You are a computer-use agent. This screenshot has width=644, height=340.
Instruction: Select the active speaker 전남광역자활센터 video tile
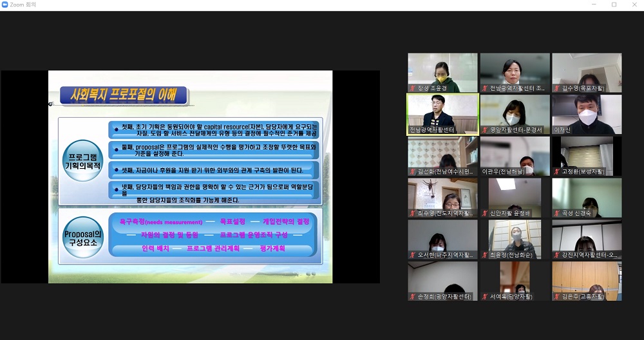[442, 111]
